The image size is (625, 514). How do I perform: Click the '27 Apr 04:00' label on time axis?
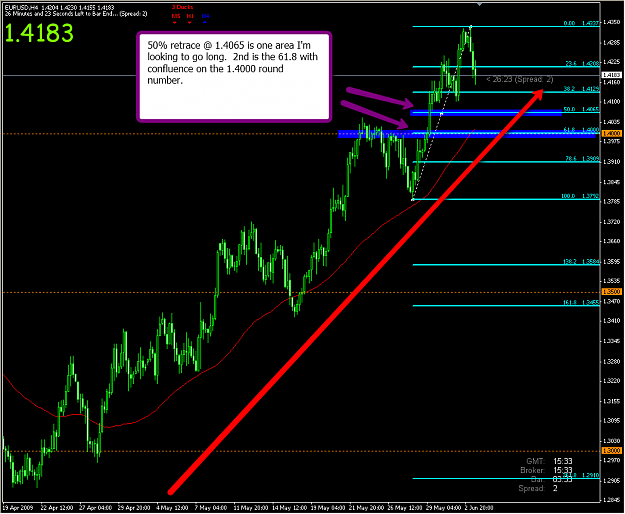pyautogui.click(x=95, y=508)
